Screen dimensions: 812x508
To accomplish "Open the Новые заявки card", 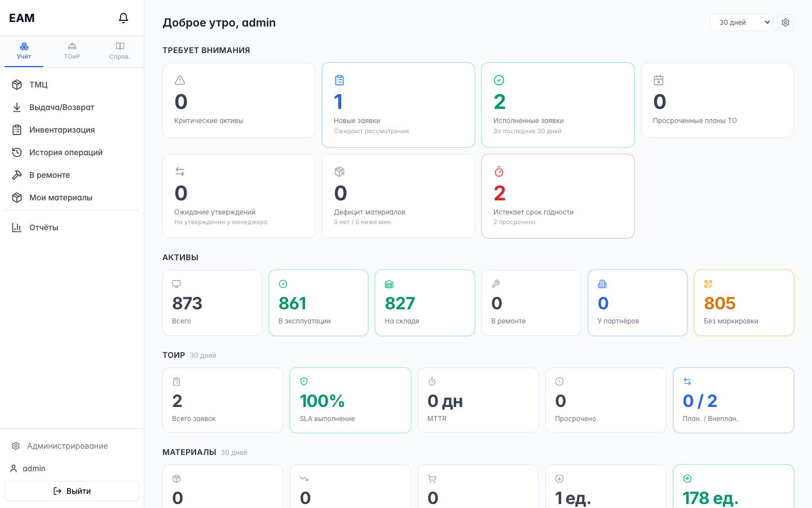I will [398, 105].
